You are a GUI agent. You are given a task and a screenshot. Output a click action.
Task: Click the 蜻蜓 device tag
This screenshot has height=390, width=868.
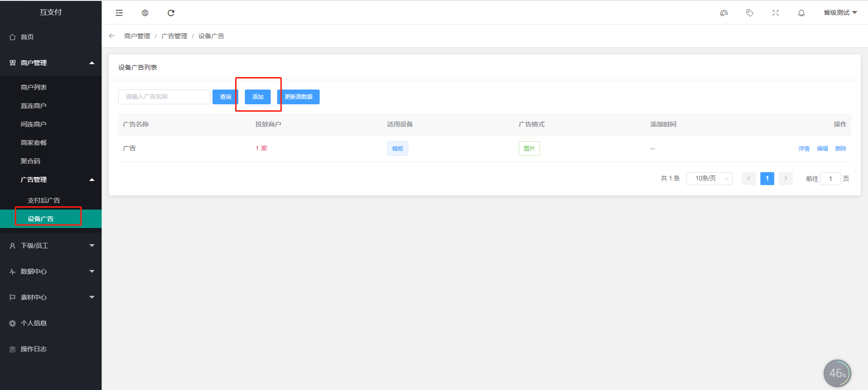point(398,149)
